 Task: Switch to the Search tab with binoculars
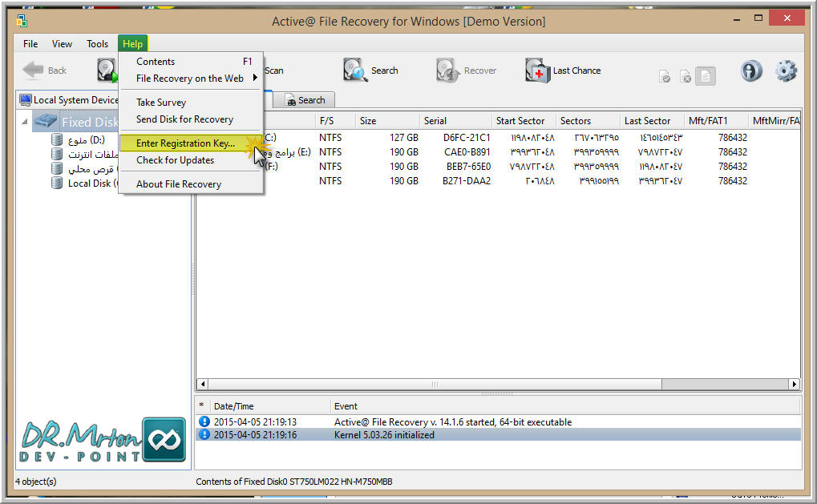click(305, 100)
